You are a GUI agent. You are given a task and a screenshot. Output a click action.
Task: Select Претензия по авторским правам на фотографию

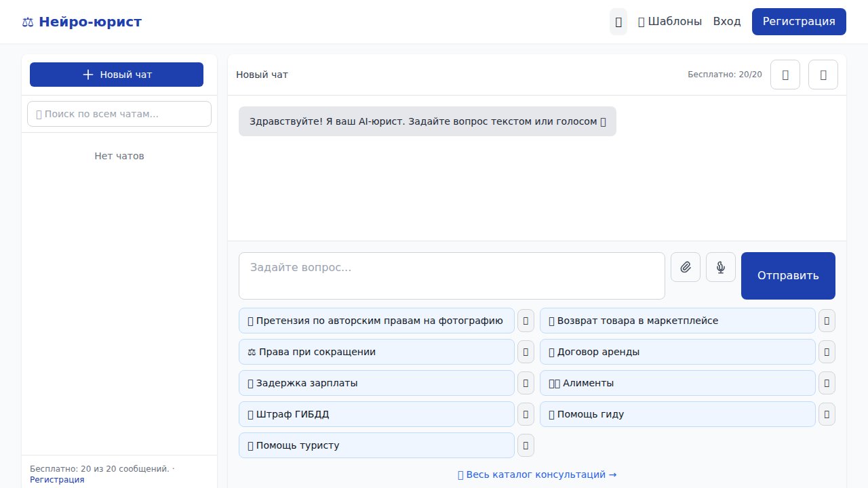coord(376,321)
